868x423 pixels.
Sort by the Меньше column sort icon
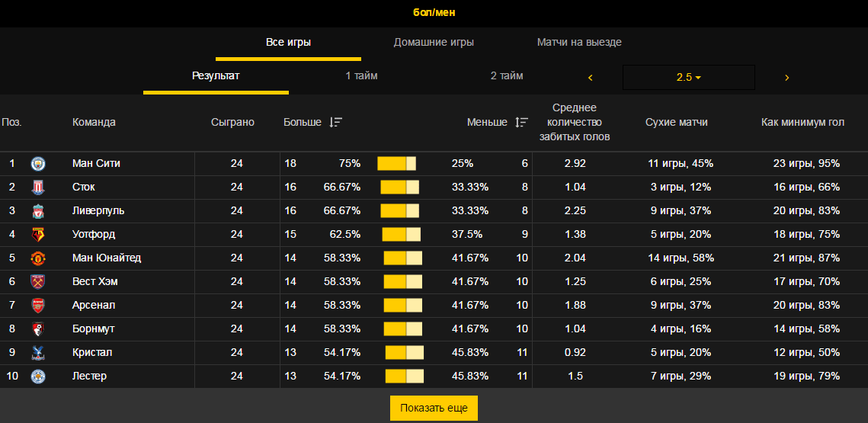tap(521, 123)
